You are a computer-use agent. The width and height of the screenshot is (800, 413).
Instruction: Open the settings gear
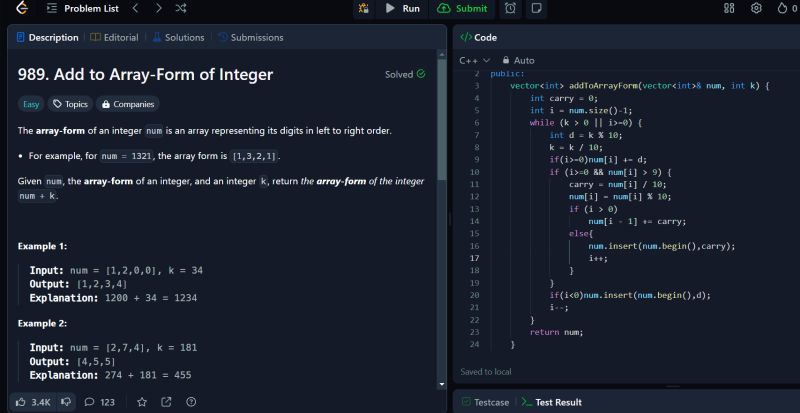coord(756,8)
